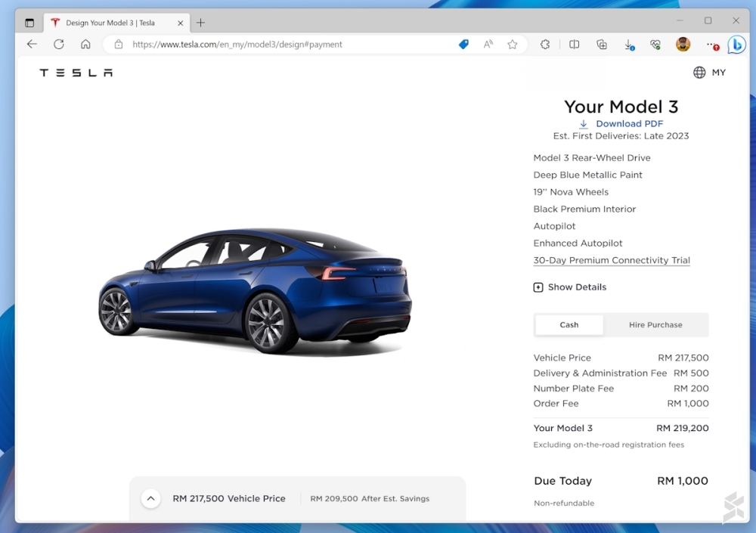Click the address bar URL field

pyautogui.click(x=287, y=45)
